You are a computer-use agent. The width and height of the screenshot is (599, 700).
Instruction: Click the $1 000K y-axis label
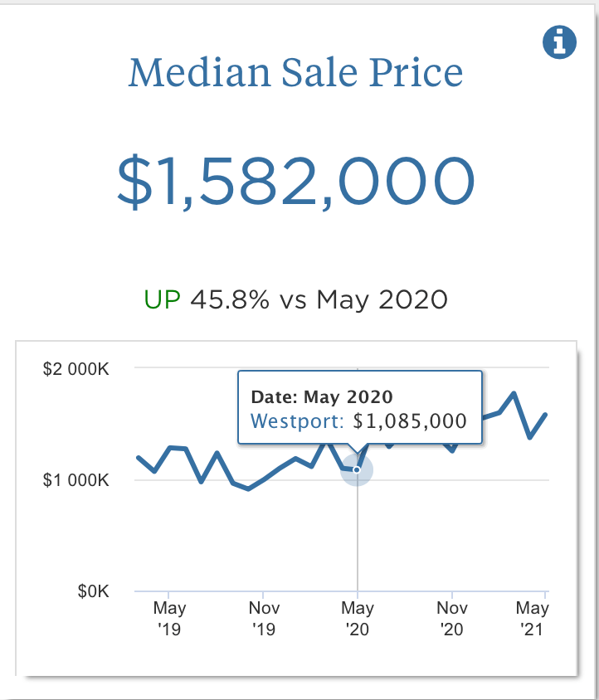(76, 480)
